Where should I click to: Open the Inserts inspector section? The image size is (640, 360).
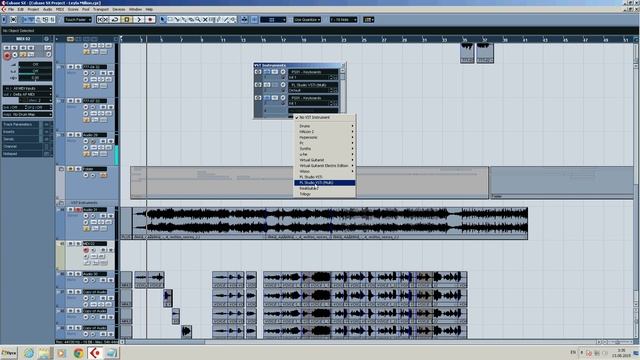click(x=21, y=131)
